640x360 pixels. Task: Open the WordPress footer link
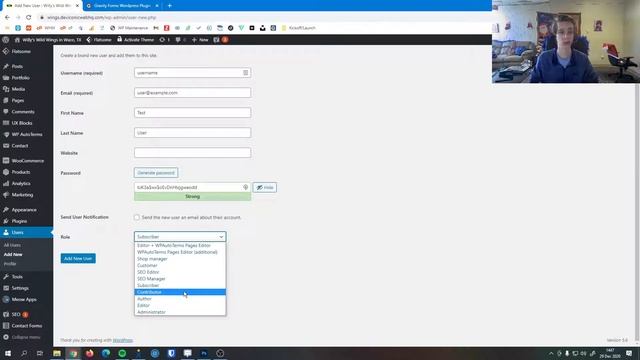click(x=122, y=340)
